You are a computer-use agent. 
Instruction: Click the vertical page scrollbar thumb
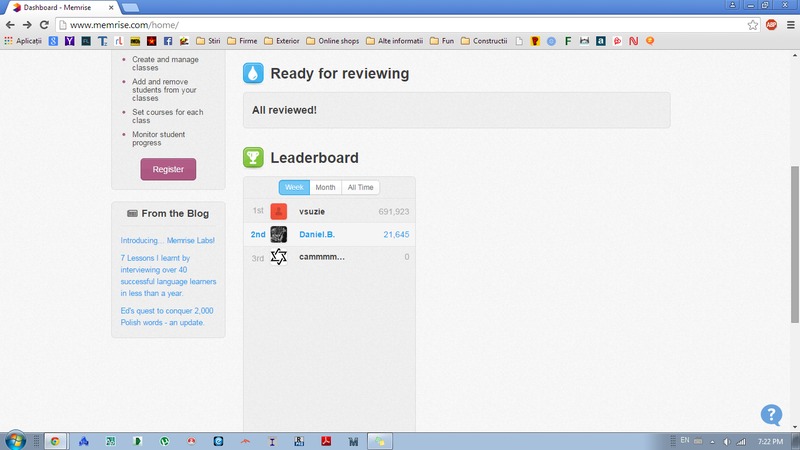[x=794, y=244]
